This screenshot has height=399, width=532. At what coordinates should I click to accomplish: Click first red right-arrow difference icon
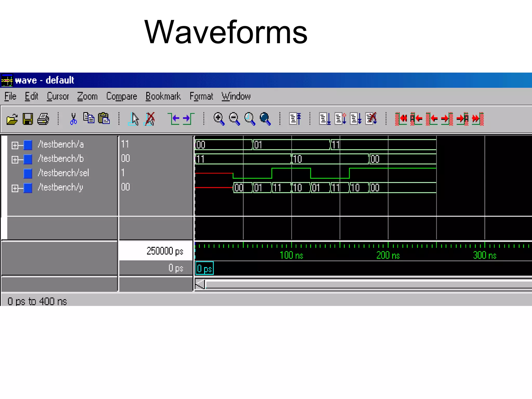coord(447,119)
